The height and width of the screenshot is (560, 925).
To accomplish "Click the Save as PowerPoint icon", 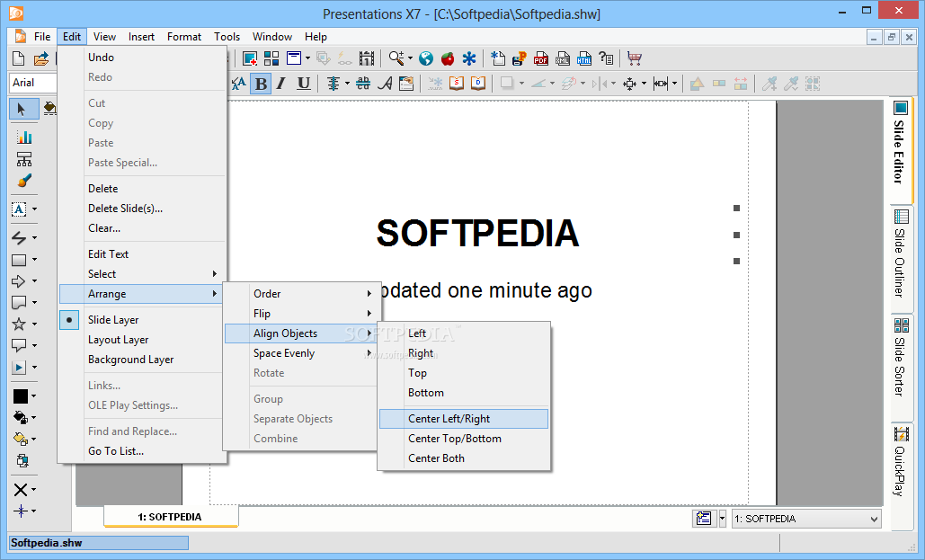I will coord(520,58).
